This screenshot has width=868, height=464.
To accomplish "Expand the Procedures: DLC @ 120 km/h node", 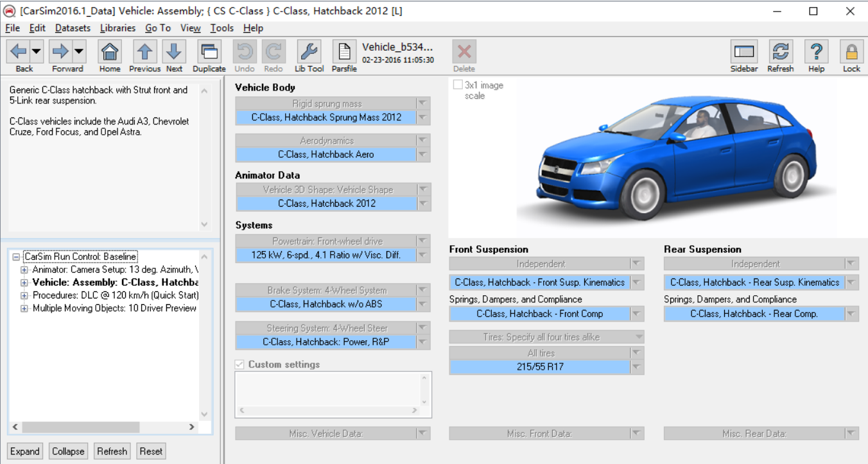I will 25,295.
